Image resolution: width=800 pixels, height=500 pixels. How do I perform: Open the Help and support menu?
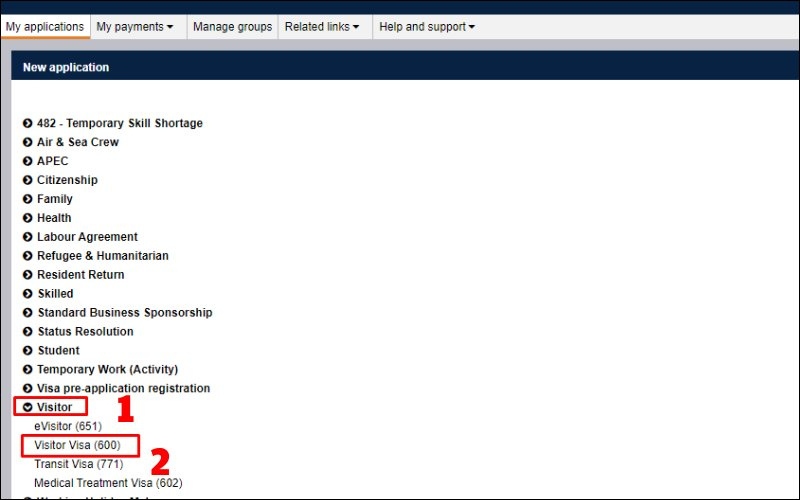(x=427, y=27)
